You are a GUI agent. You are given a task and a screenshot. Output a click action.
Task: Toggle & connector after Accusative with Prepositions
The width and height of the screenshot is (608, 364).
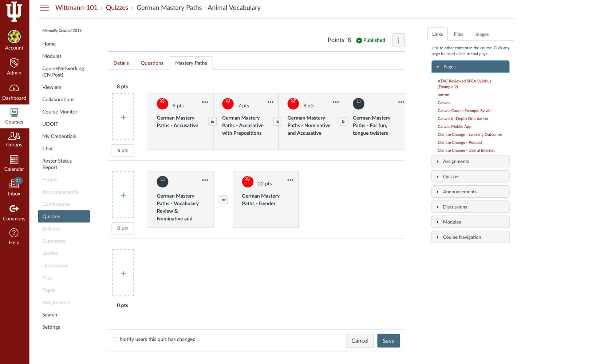pyautogui.click(x=278, y=121)
